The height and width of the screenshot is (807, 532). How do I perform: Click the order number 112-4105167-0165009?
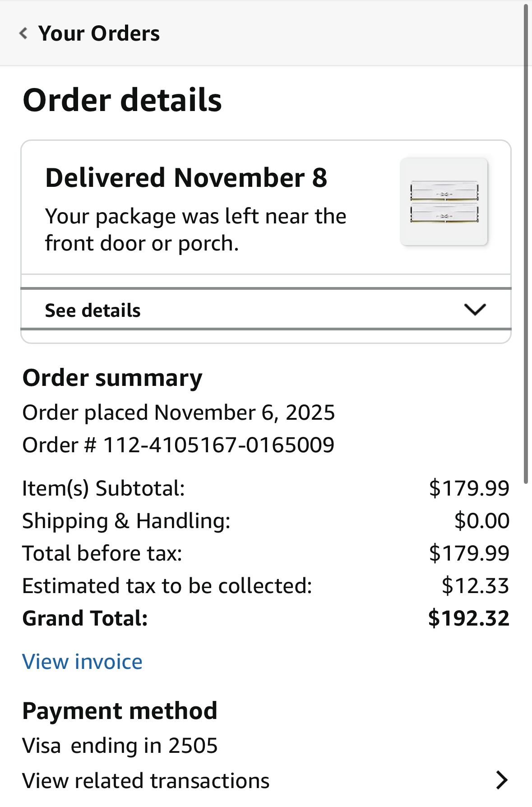tap(219, 445)
